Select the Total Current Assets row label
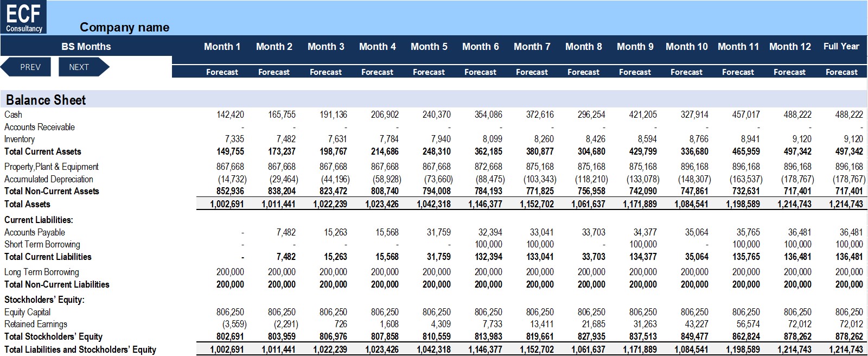This screenshot has width=868, height=356. point(42,152)
